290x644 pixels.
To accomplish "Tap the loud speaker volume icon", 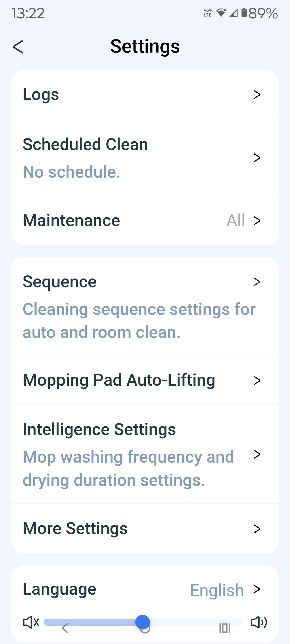I will [259, 622].
